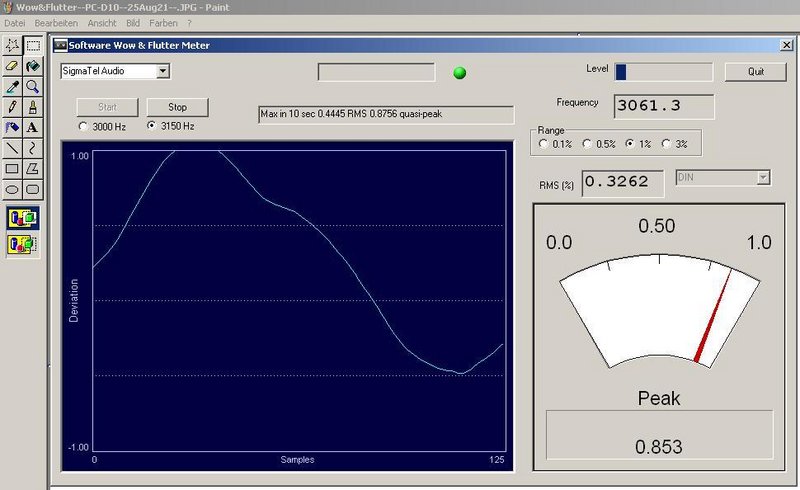Click the Wow & Flutter Meter title icon
The height and width of the screenshot is (490, 800).
click(61, 45)
